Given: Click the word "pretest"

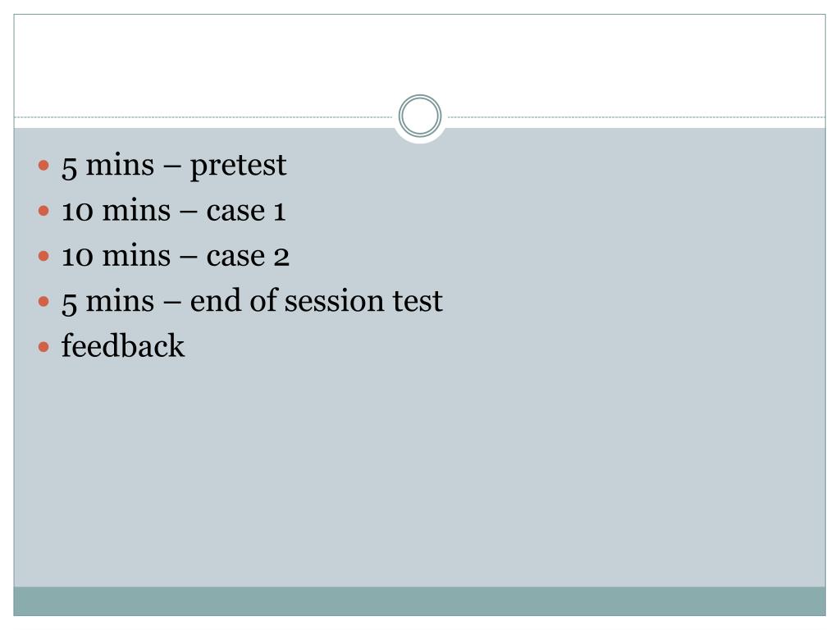Looking at the screenshot, I should 239,166.
